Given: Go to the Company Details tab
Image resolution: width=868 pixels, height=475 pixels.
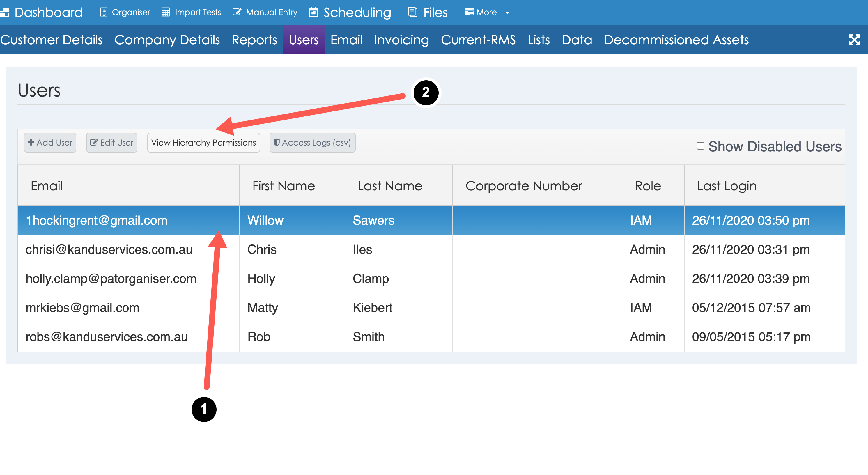Looking at the screenshot, I should point(167,40).
